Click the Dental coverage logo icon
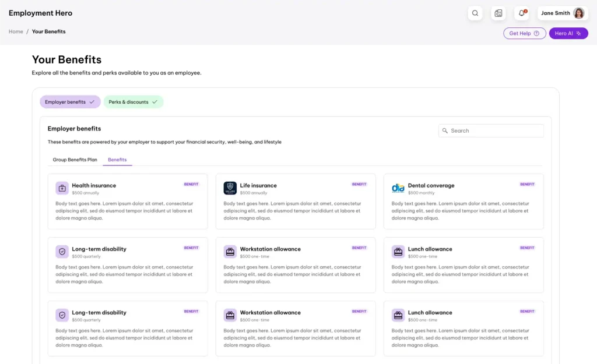The image size is (597, 364). [x=398, y=188]
